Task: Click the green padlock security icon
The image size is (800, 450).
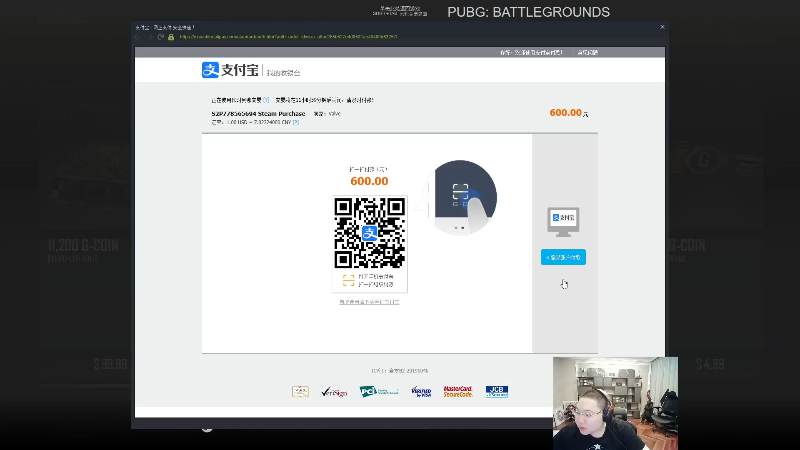Action: click(x=171, y=37)
